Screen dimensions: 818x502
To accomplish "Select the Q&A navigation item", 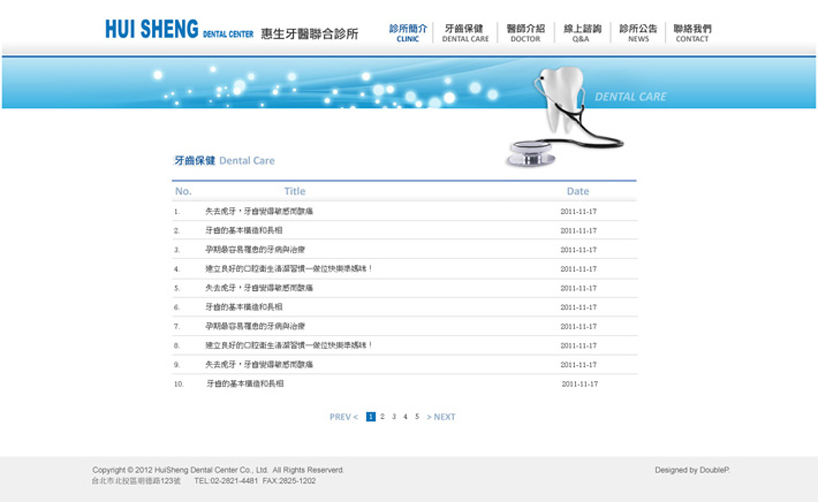I will point(582,33).
